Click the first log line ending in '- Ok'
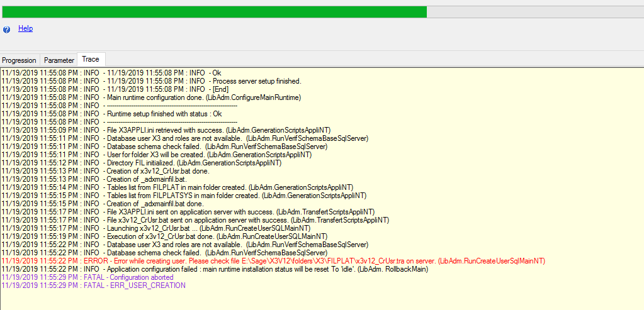Image resolution: width=644 pixels, height=310 pixels. 111,73
